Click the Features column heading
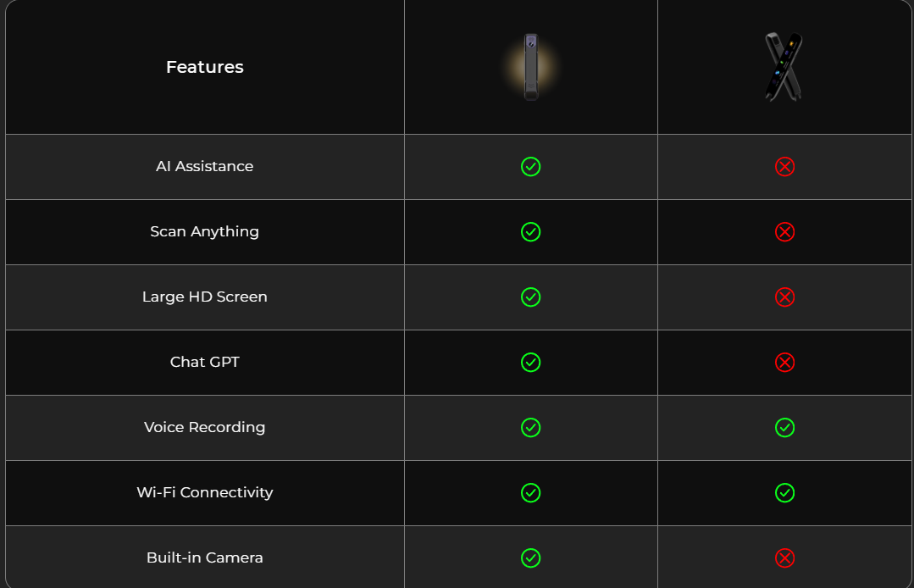This screenshot has width=914, height=588. [205, 67]
